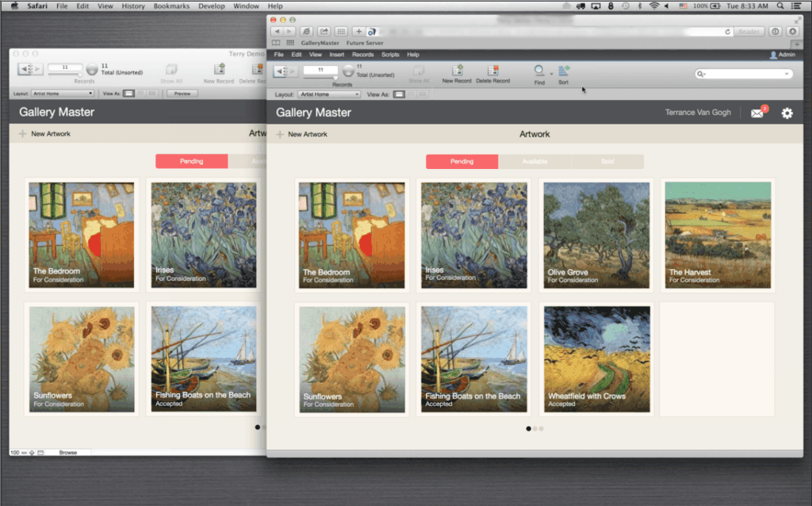812x506 pixels.
Task: Reload the page with the refresh icon
Action: click(x=728, y=32)
